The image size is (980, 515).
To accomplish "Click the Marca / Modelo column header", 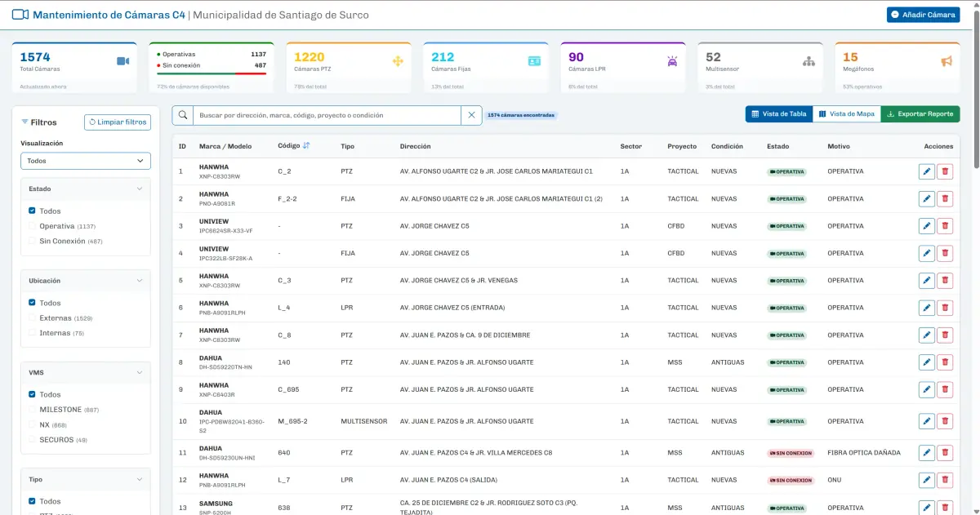I will point(225,146).
